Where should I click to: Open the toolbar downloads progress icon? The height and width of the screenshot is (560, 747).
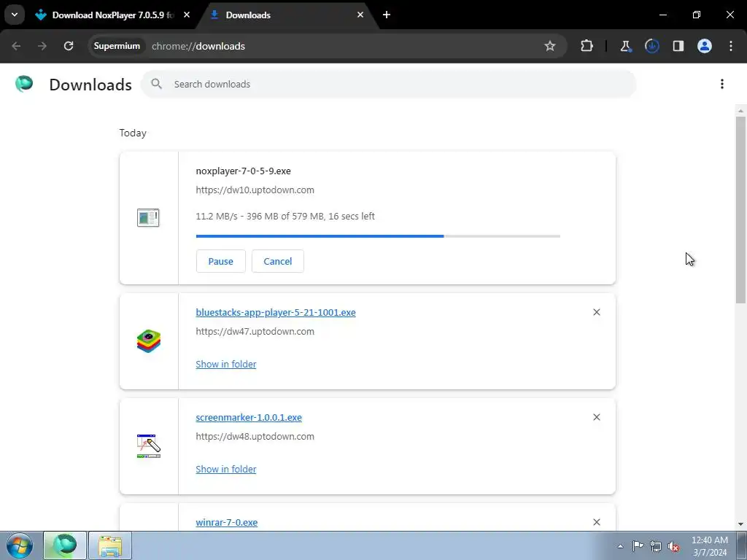tap(651, 46)
